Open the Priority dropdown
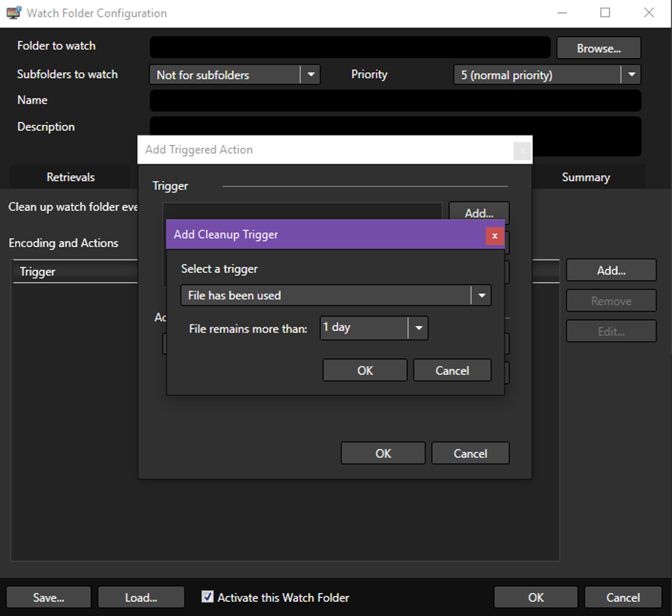672x616 pixels. 547,75
